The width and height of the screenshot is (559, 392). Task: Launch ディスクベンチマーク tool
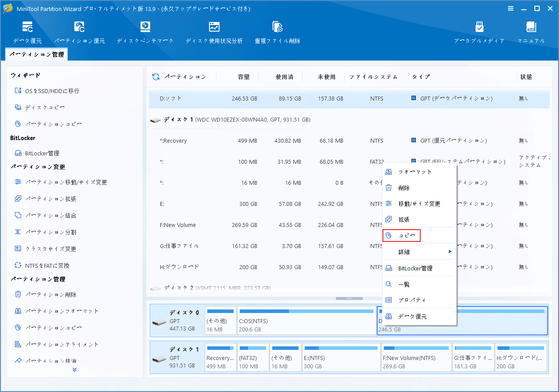point(145,32)
